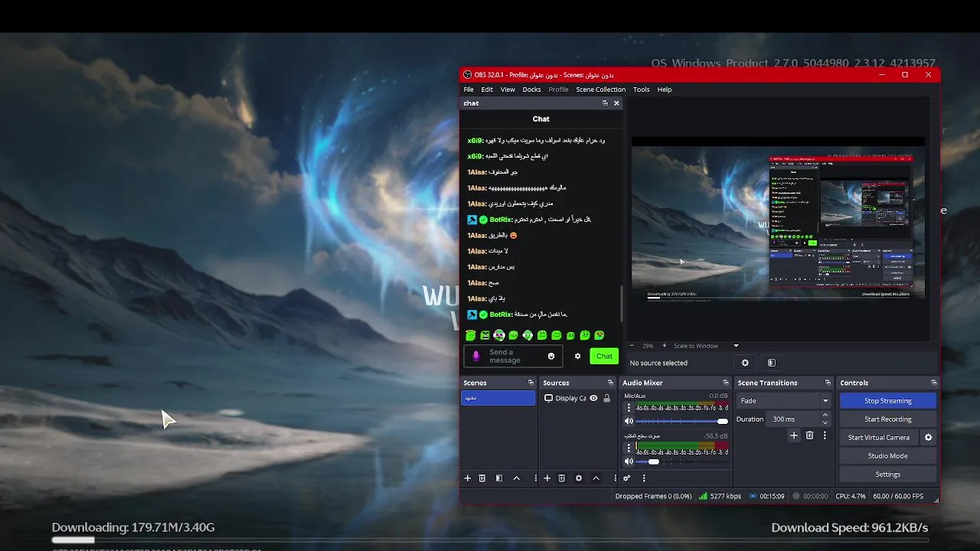Open the Edit menu

pos(487,90)
